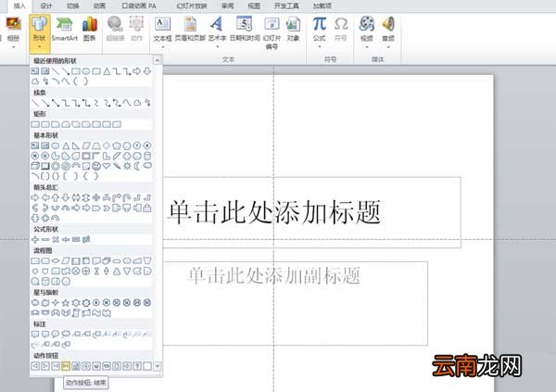Viewport: 556px width, 392px height.
Task: Select the vertical scroll banner shape
Action: (76, 313)
